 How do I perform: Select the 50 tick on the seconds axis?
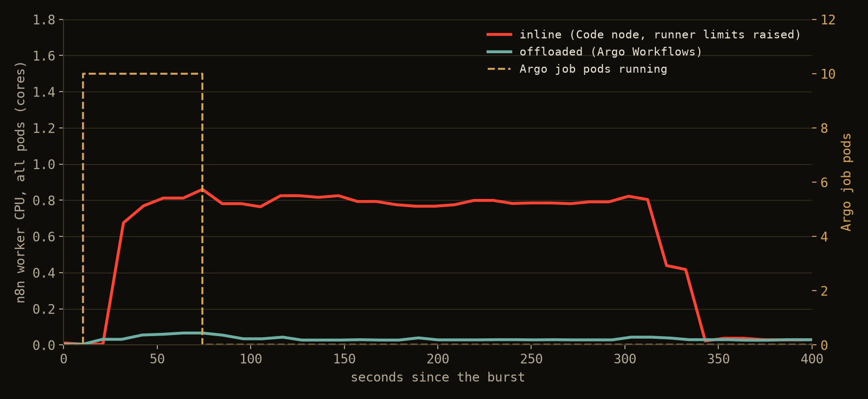tap(157, 359)
